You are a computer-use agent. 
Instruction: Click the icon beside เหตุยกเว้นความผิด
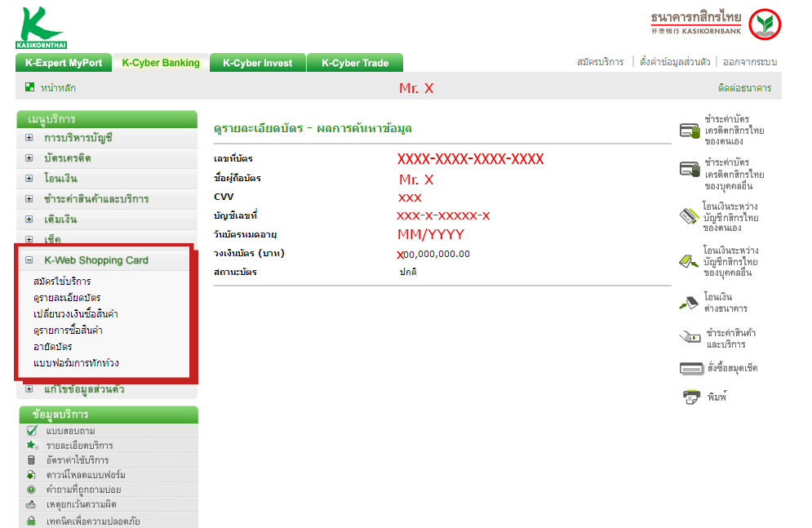31,504
